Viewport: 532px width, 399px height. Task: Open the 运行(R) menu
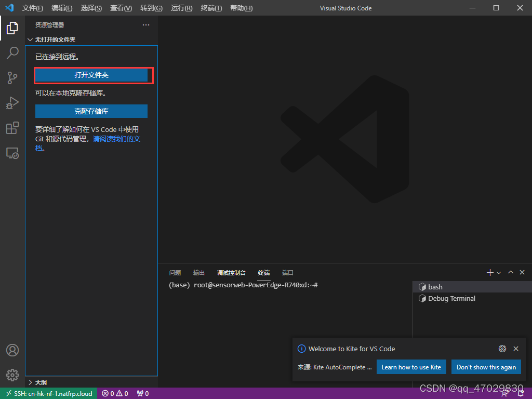click(181, 8)
